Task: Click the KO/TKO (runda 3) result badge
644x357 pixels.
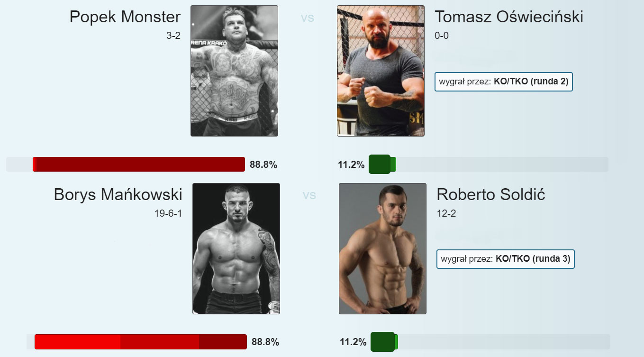Action: [x=506, y=259]
